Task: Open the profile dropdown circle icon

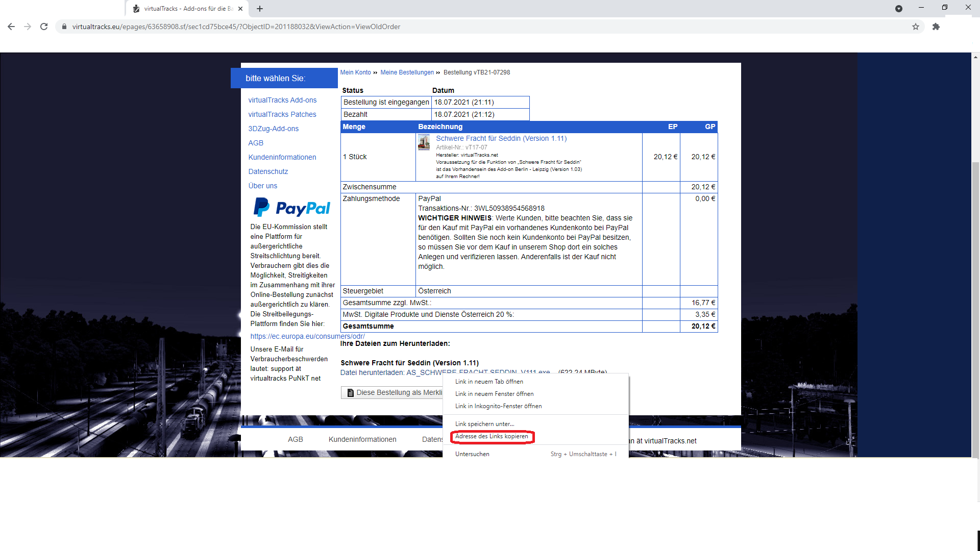Action: [x=899, y=9]
